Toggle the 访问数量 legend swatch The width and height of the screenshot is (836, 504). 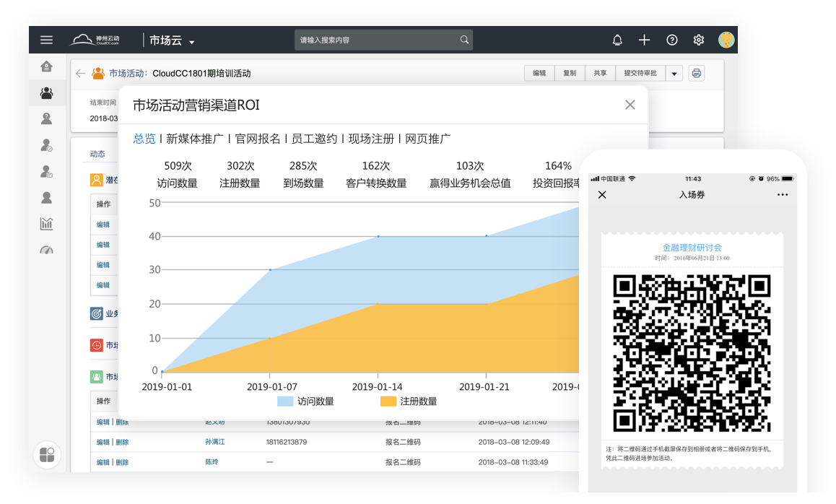[x=285, y=401]
